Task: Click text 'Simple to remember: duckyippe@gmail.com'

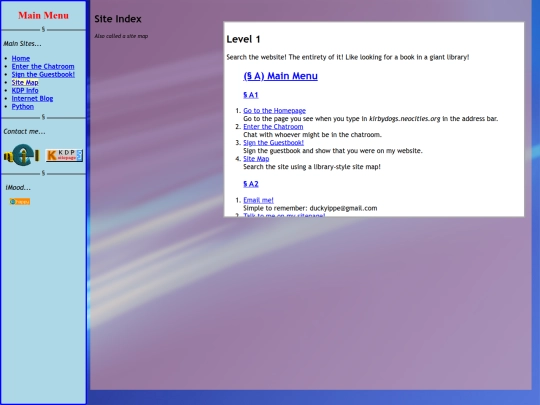Action: pyautogui.click(x=310, y=208)
